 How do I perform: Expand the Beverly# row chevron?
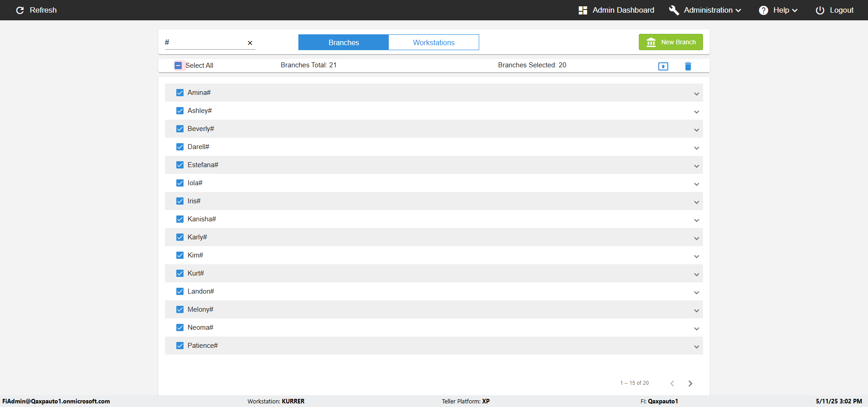coord(697,130)
